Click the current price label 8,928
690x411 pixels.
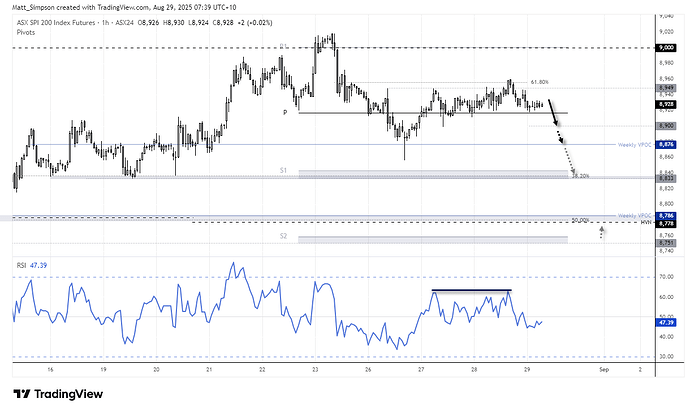tap(666, 104)
